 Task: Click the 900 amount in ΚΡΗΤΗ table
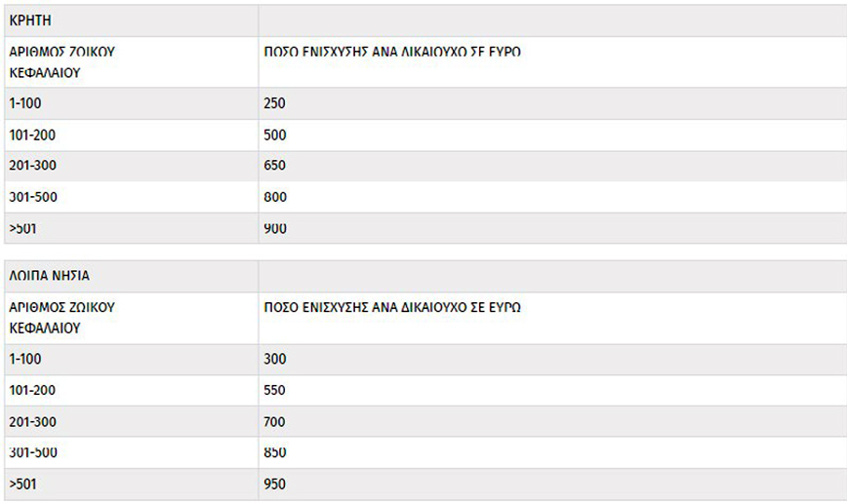coord(274,228)
